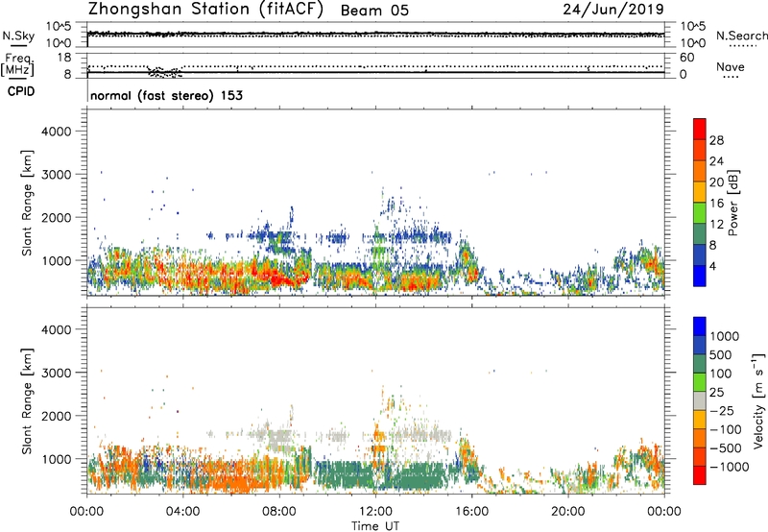This screenshot has width=768, height=532.
Task: Click the 04:00 time tick label
Action: point(182,512)
